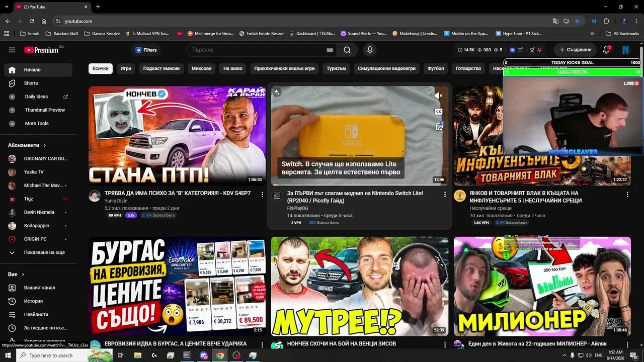Open the Davinci Resolve bookmark folder
Screen dimensions: 644x362
point(102,34)
